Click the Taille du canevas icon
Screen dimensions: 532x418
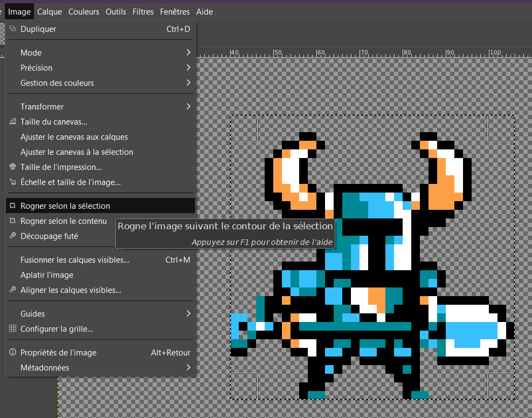12,121
